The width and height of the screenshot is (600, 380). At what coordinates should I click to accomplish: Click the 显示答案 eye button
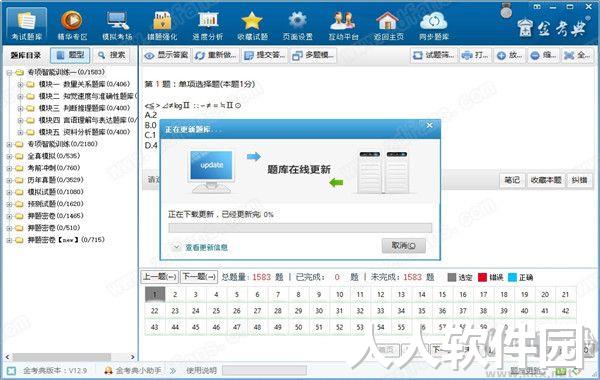coord(166,55)
